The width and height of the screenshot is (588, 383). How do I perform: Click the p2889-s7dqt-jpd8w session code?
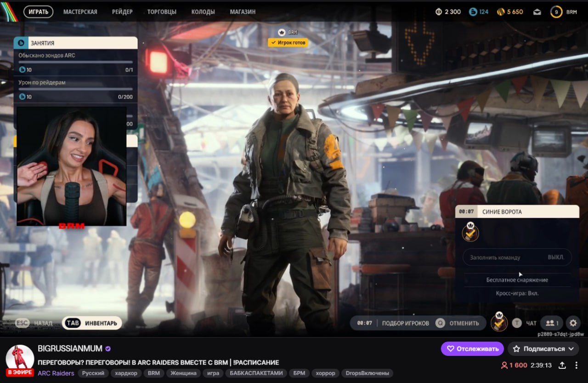pos(560,334)
